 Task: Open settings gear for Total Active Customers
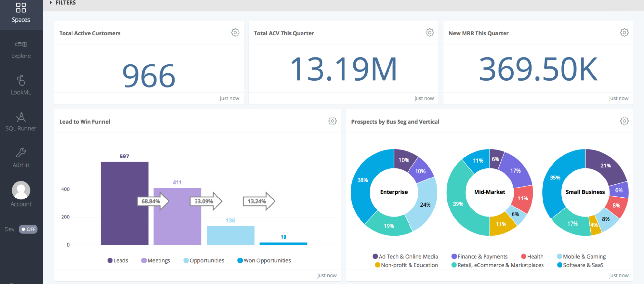coord(235,33)
